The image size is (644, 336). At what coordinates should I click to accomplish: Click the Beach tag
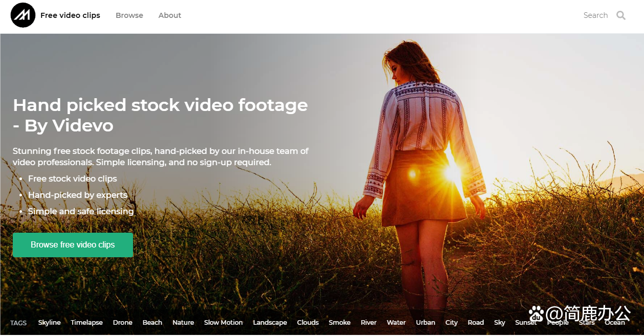point(152,323)
